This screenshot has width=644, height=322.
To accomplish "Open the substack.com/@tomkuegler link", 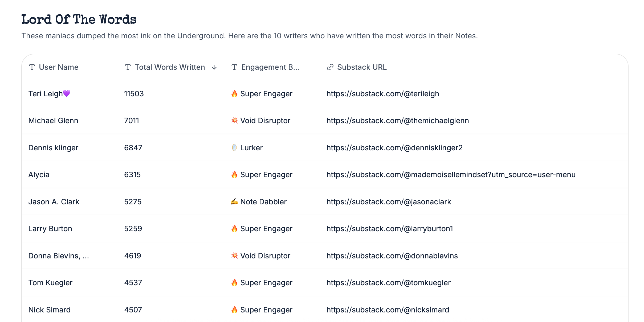I will tap(389, 283).
